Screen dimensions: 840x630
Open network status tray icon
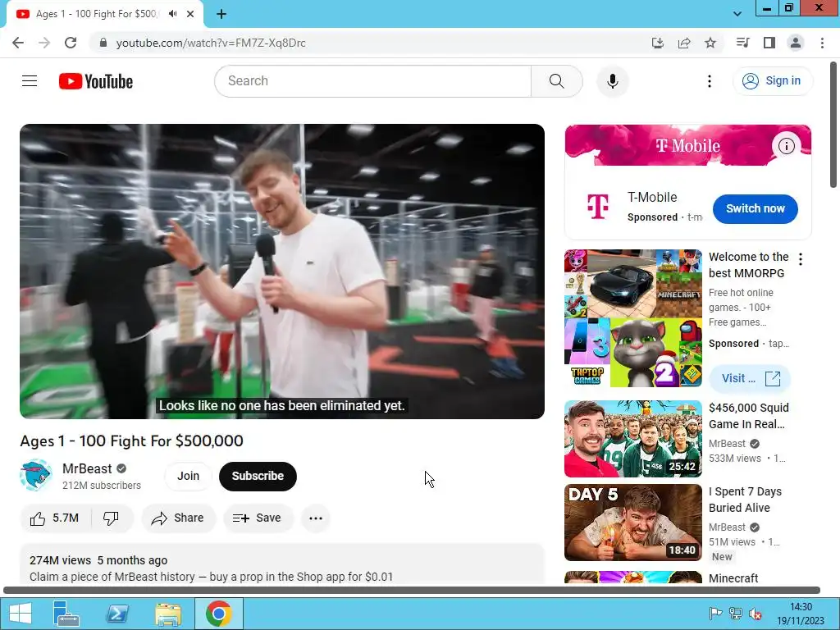tap(736, 614)
